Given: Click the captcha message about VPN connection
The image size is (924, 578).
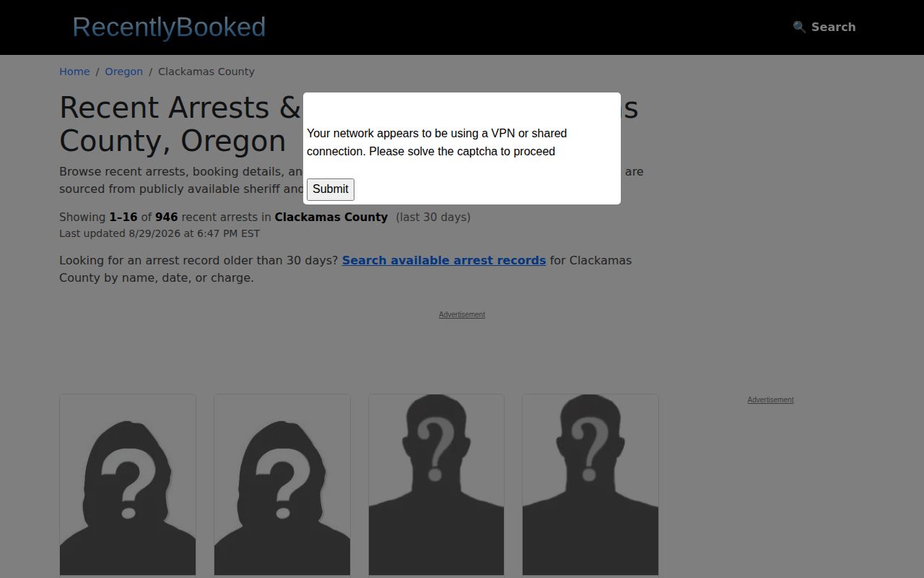Looking at the screenshot, I should point(437,142).
